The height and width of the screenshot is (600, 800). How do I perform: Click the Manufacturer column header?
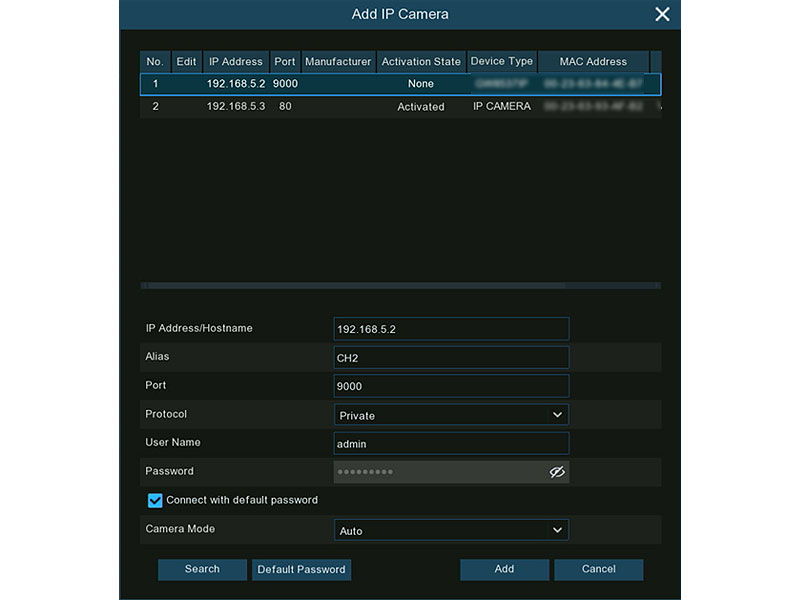pos(338,61)
